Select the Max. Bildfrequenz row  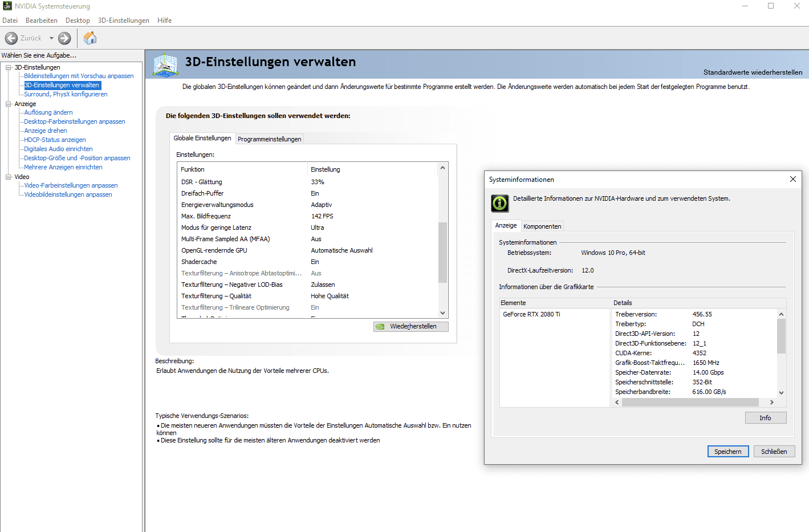pyautogui.click(x=308, y=216)
